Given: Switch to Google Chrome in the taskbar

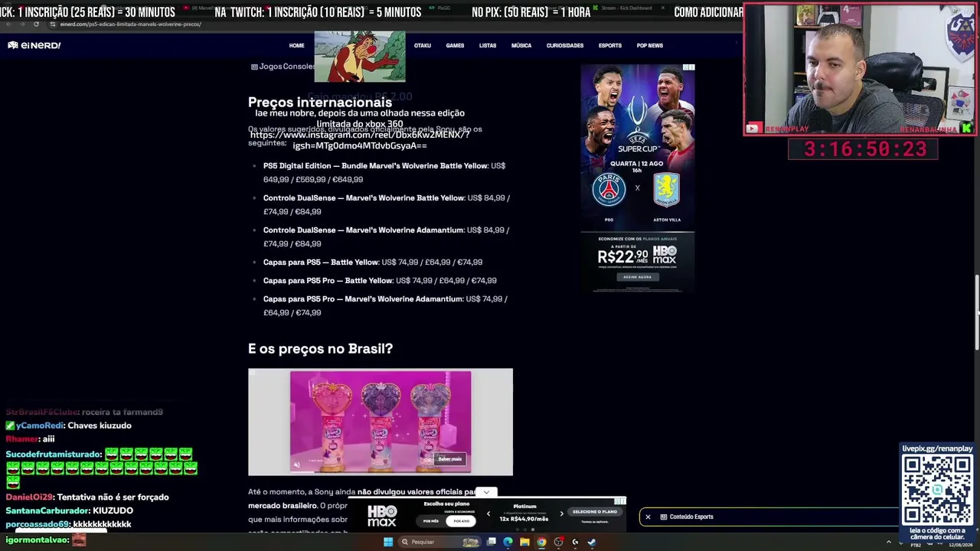Looking at the screenshot, I should (x=541, y=542).
